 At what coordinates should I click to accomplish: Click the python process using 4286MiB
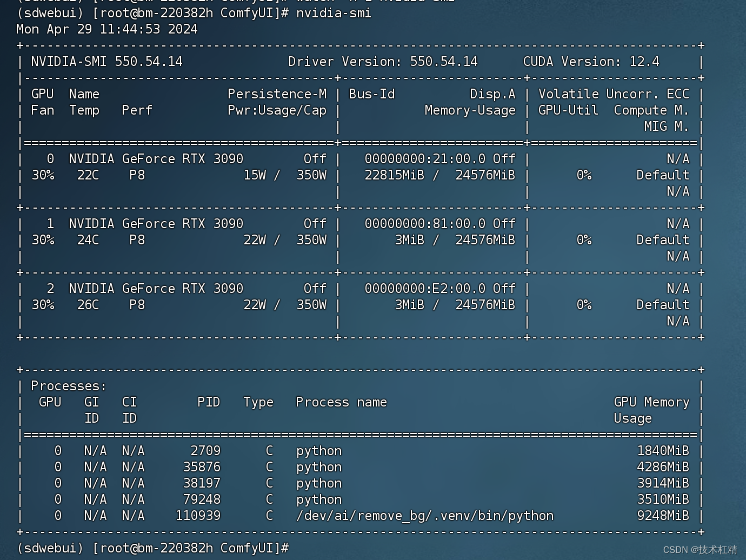318,466
